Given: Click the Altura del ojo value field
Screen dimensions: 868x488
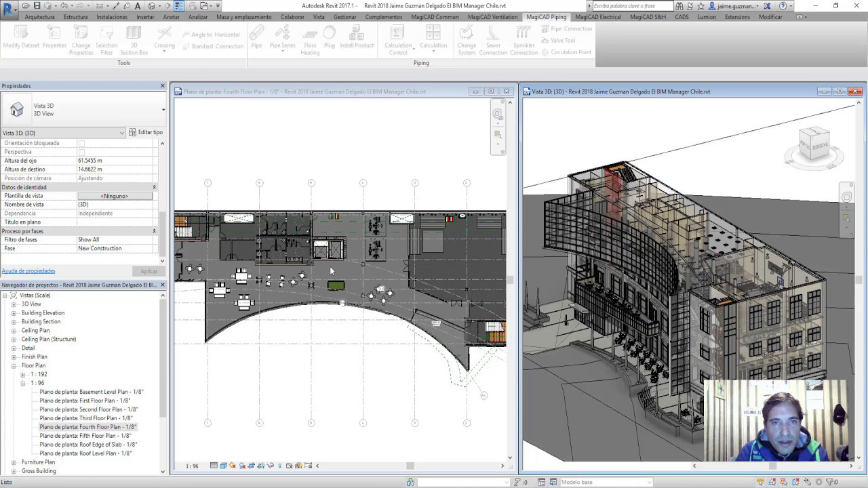Looking at the screenshot, I should coord(115,161).
